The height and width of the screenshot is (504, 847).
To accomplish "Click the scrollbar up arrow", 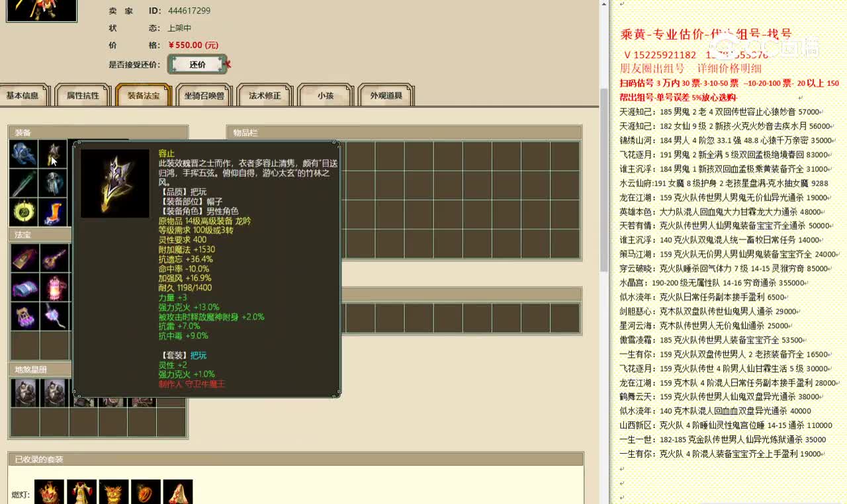I will [603, 4].
